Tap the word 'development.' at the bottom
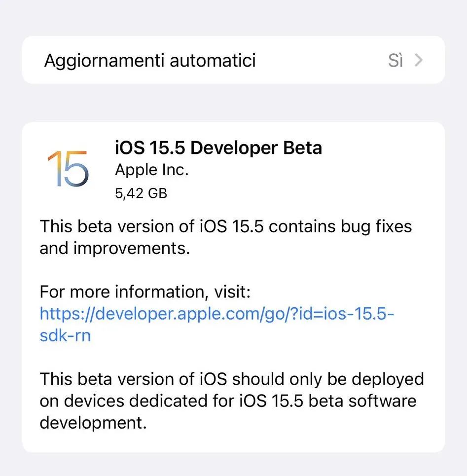 93,423
